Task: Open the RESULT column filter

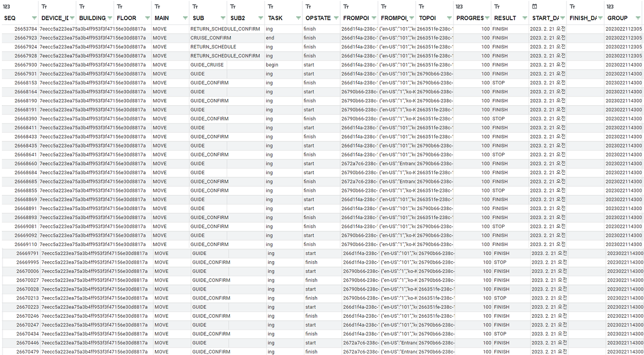Action: pyautogui.click(x=524, y=18)
